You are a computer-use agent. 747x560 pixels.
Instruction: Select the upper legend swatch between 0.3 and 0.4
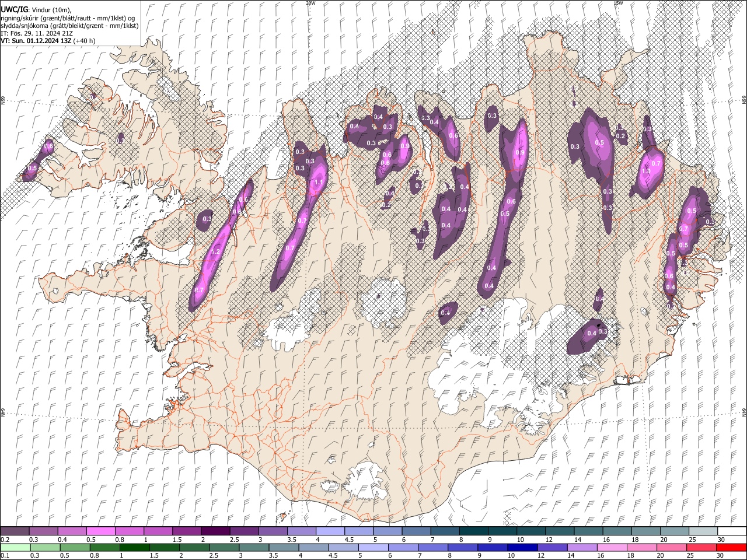(x=43, y=531)
